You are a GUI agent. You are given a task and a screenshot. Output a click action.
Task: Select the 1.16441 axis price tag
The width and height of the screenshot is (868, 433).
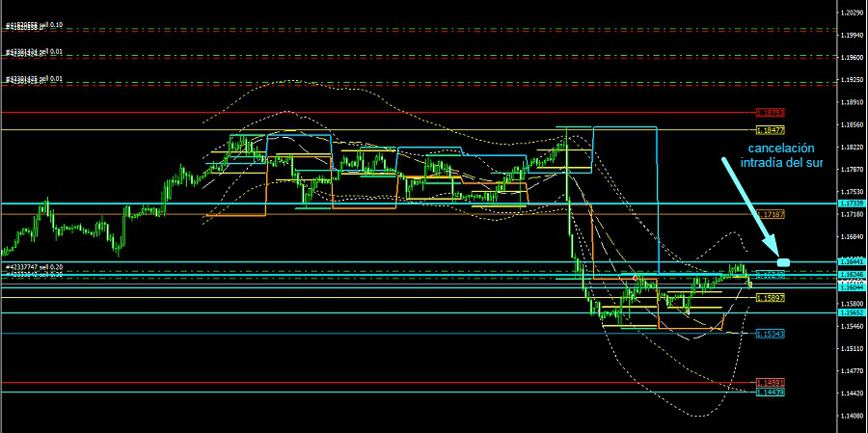pos(853,261)
